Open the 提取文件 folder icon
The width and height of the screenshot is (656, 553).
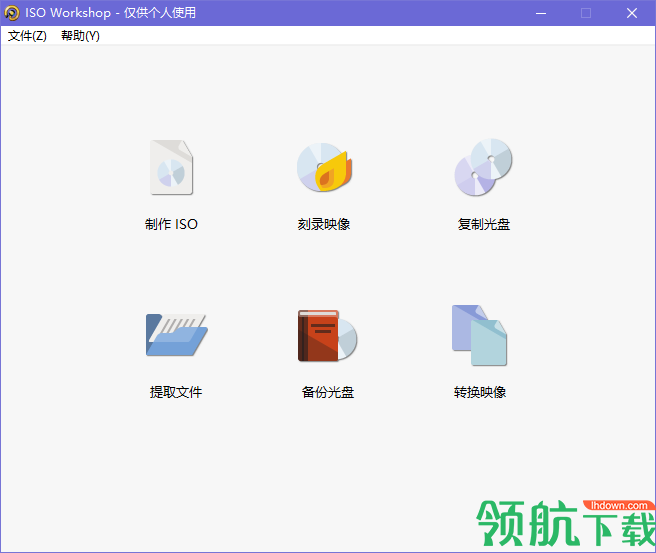pos(177,335)
